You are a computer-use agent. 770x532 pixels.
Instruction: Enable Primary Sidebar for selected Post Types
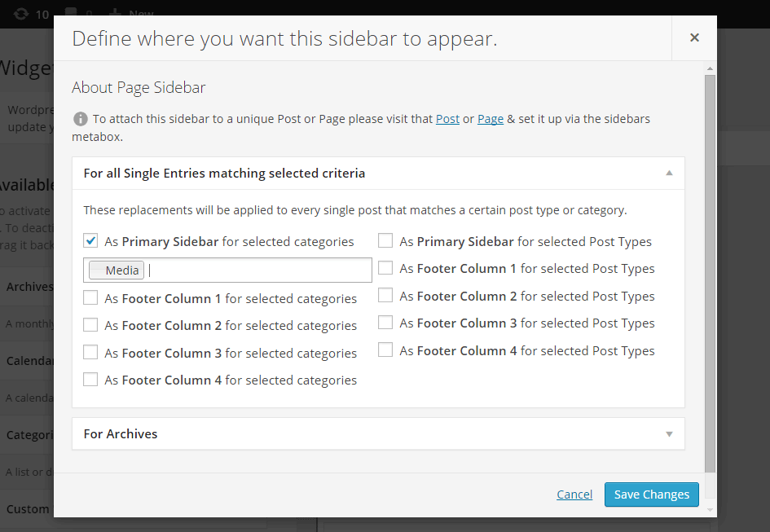[x=385, y=240]
